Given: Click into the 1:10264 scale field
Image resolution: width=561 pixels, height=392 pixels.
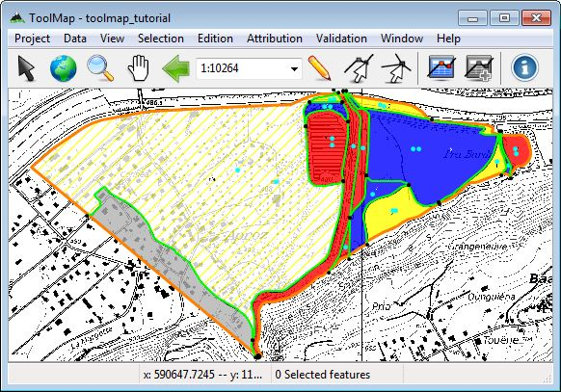Looking at the screenshot, I should click(242, 68).
